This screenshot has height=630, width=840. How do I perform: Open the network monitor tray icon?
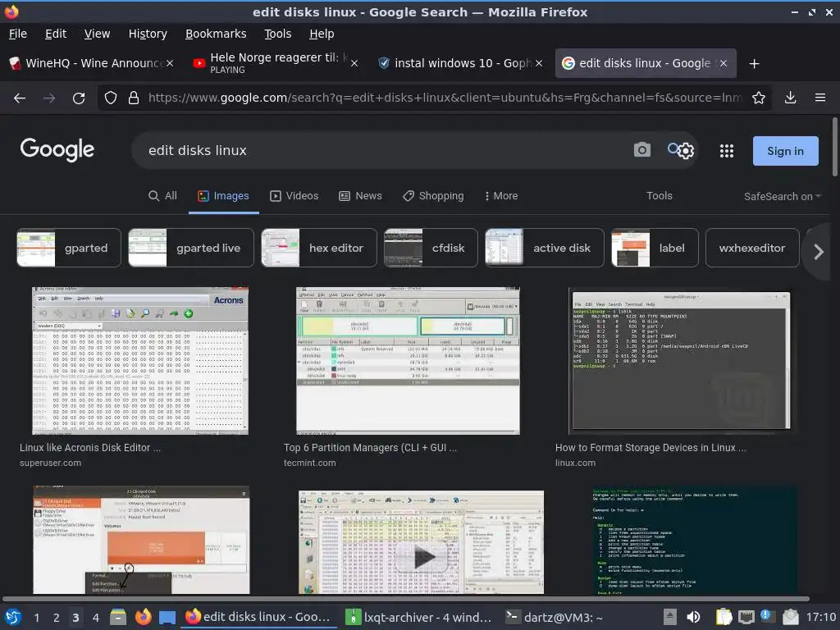746,617
